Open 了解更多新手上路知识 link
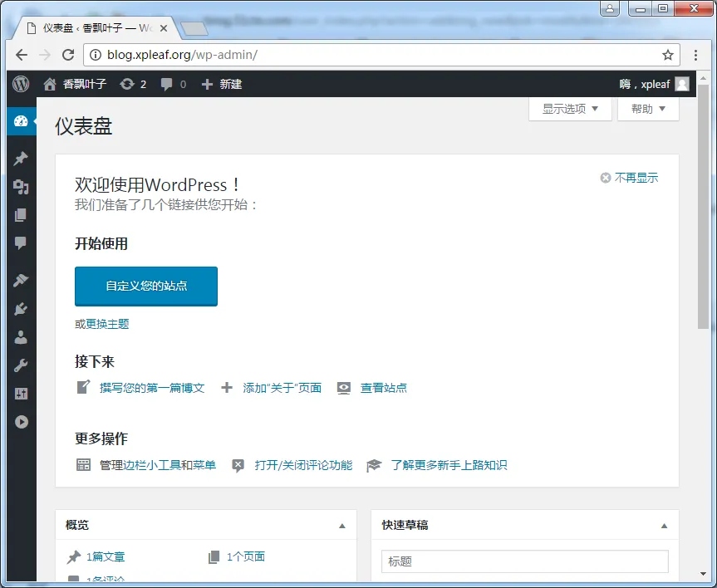Screen dimensions: 717x588 coord(449,465)
